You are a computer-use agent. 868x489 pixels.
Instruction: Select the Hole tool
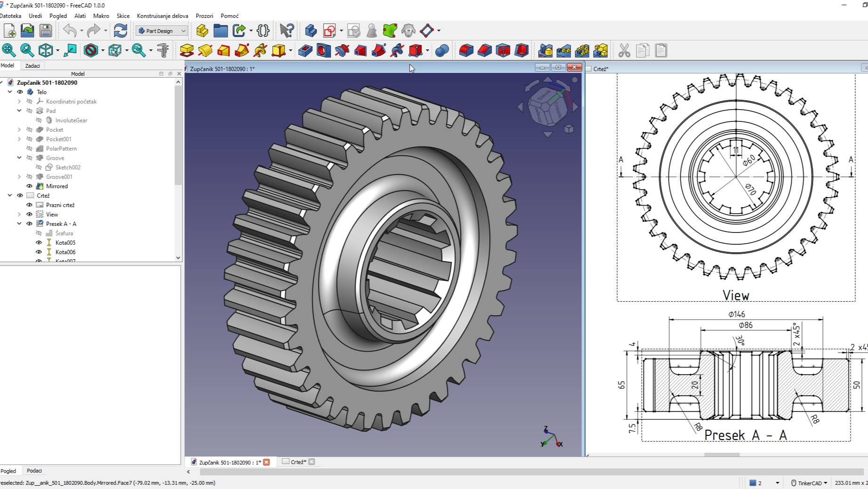pos(324,50)
